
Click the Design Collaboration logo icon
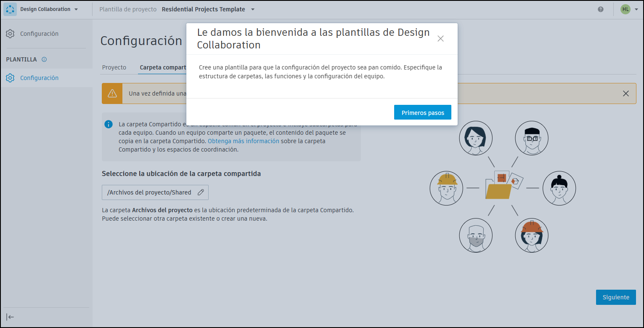pos(10,9)
